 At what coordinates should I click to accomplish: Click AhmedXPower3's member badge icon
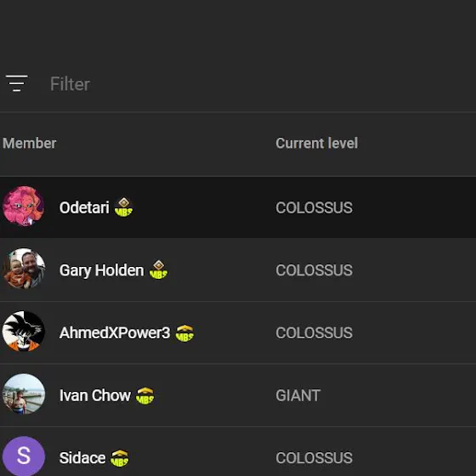[x=185, y=333]
